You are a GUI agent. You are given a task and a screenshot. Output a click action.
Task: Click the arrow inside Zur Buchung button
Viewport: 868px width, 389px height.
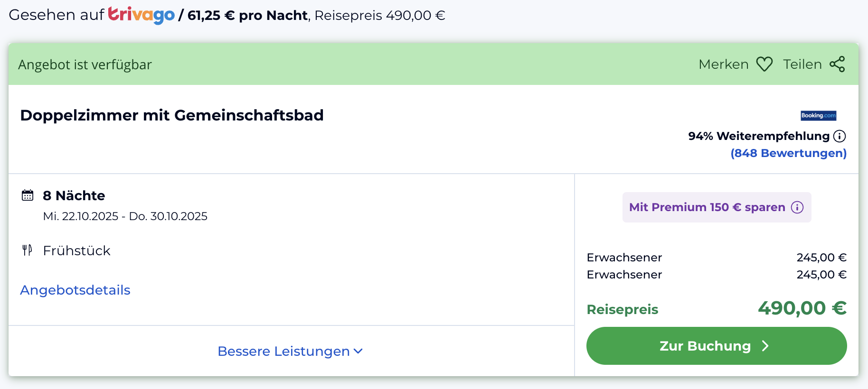pos(765,346)
